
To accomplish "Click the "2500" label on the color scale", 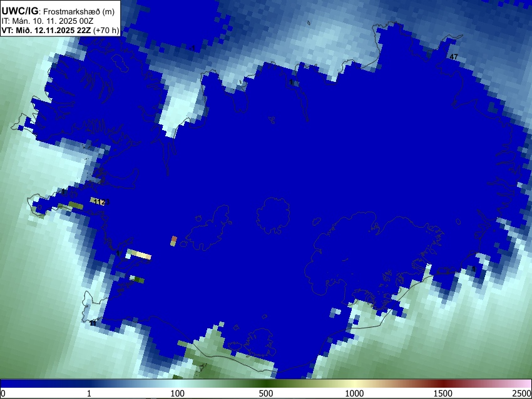I will pos(522,393).
